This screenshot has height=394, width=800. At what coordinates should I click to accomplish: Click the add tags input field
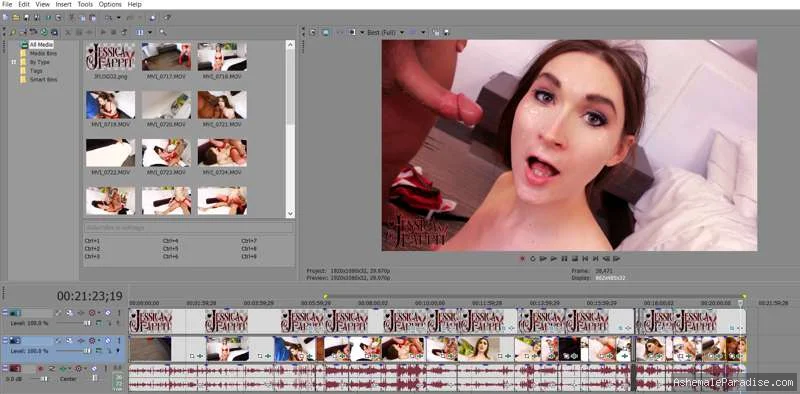188,228
